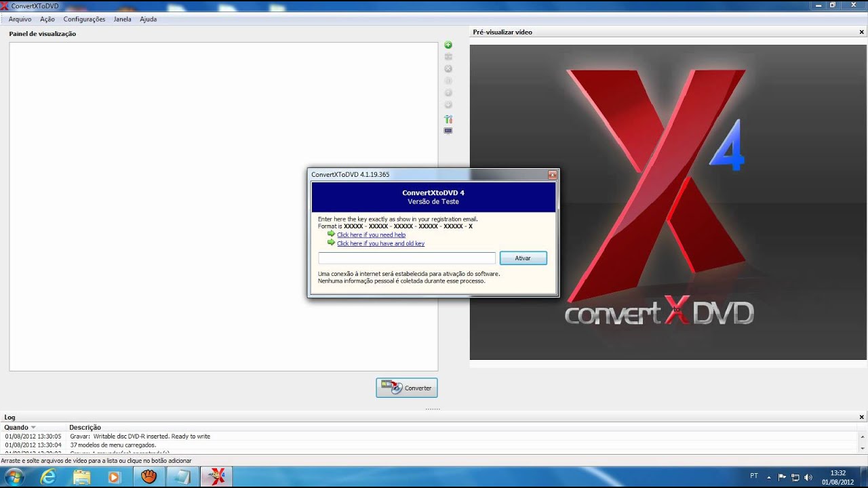868x488 pixels.
Task: Open the Ação menu
Action: pos(47,19)
